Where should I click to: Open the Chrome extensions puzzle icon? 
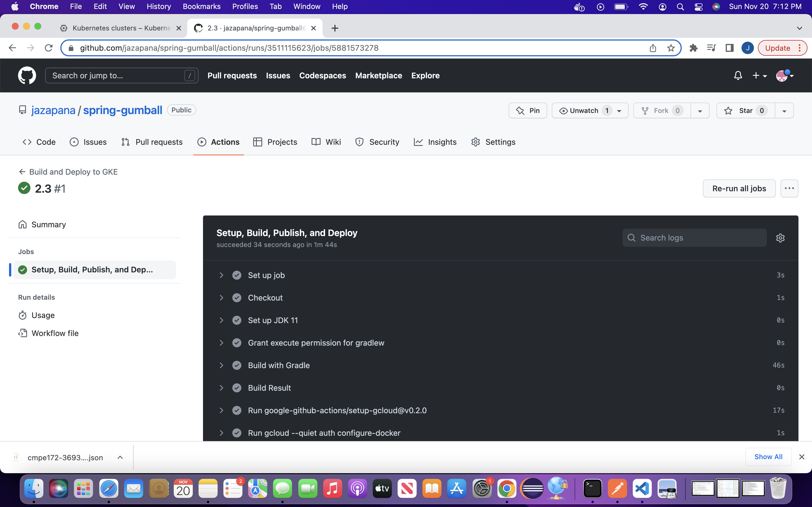[x=694, y=48]
